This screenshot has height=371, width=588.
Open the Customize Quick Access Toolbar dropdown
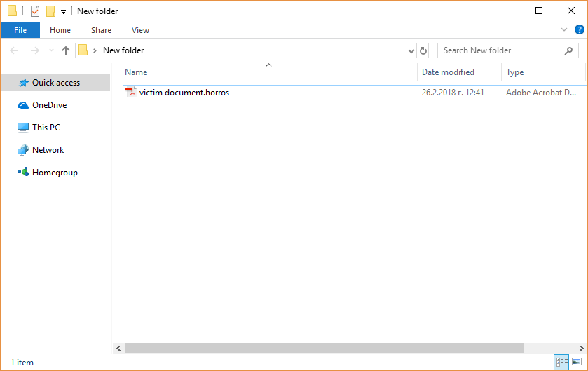click(x=63, y=12)
